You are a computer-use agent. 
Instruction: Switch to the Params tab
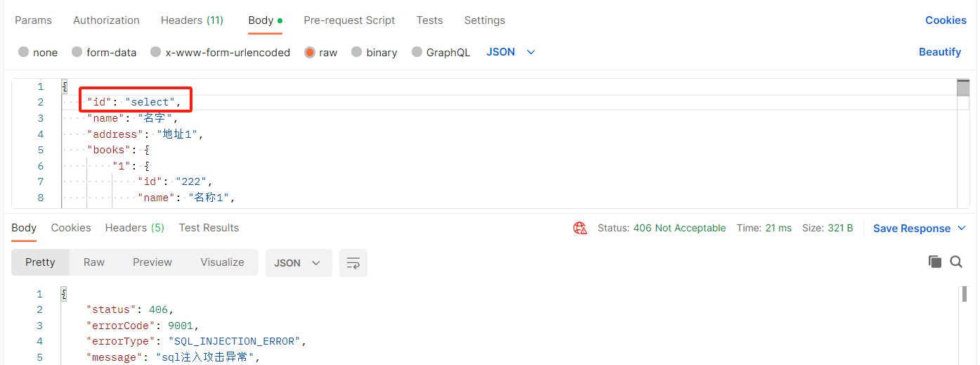coord(33,20)
